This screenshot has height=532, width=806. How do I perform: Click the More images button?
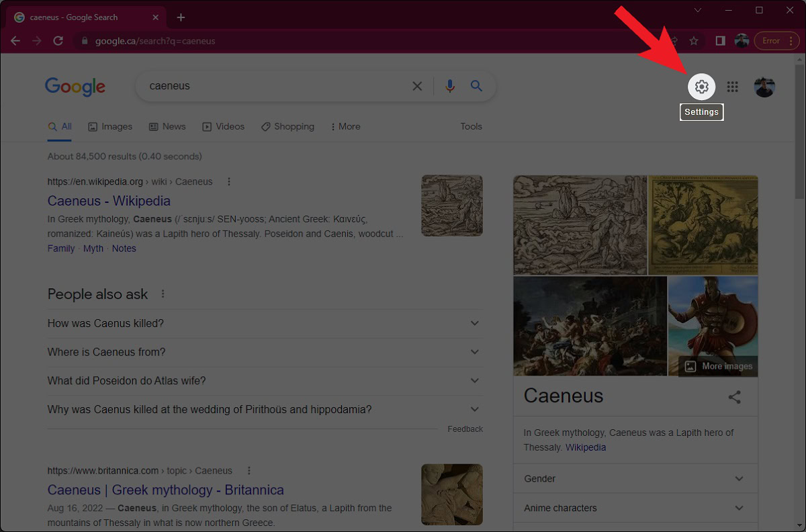tap(719, 366)
